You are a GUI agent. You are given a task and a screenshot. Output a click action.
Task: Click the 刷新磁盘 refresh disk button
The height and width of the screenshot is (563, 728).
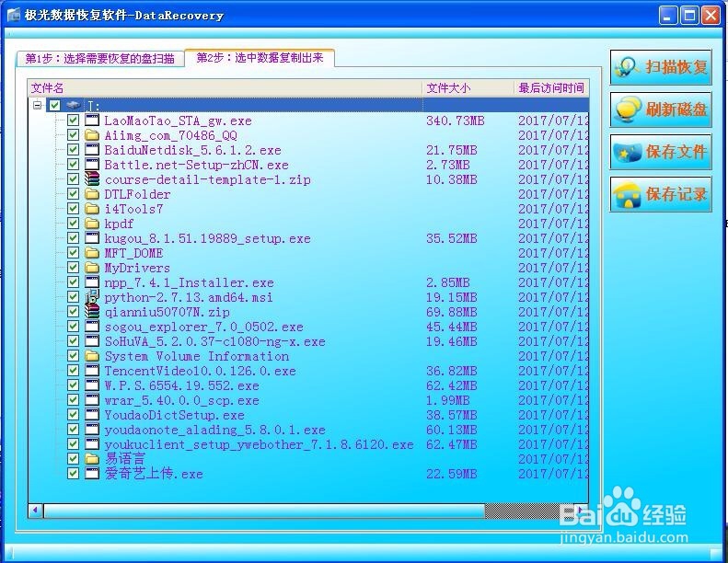(661, 109)
